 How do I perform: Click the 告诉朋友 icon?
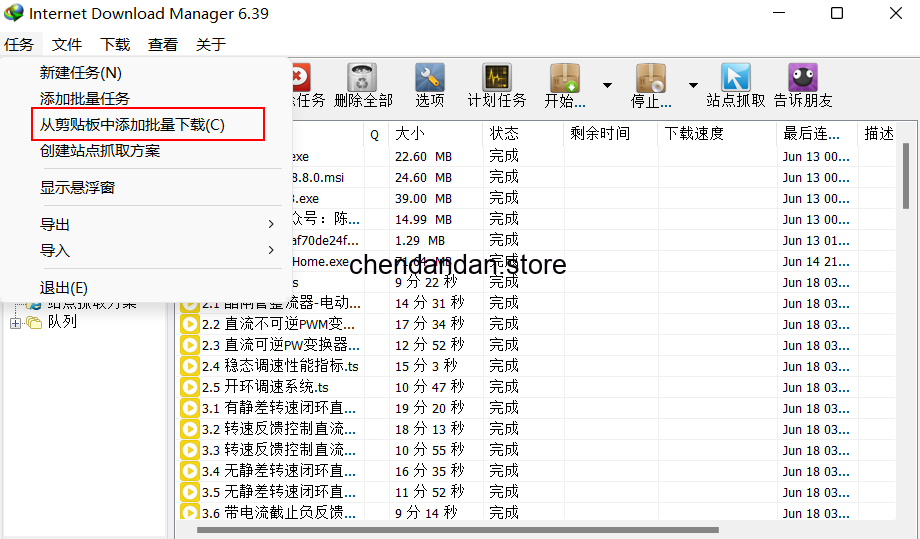803,77
